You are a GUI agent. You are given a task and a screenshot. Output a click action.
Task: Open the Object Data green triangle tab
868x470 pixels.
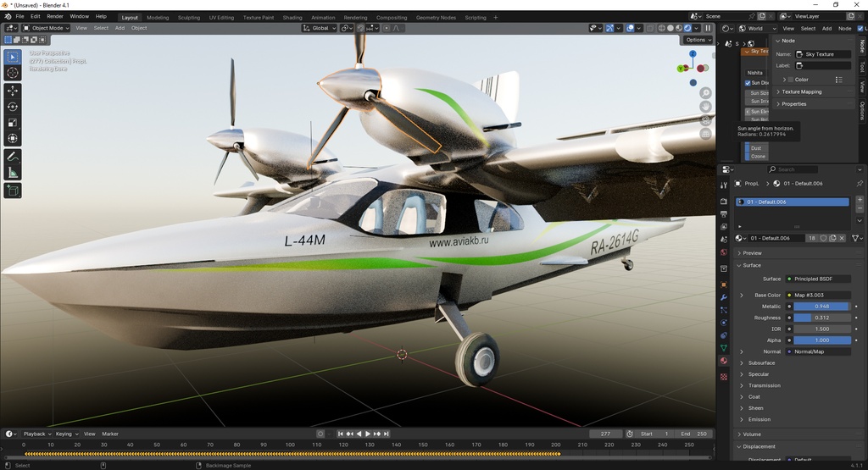pos(724,348)
